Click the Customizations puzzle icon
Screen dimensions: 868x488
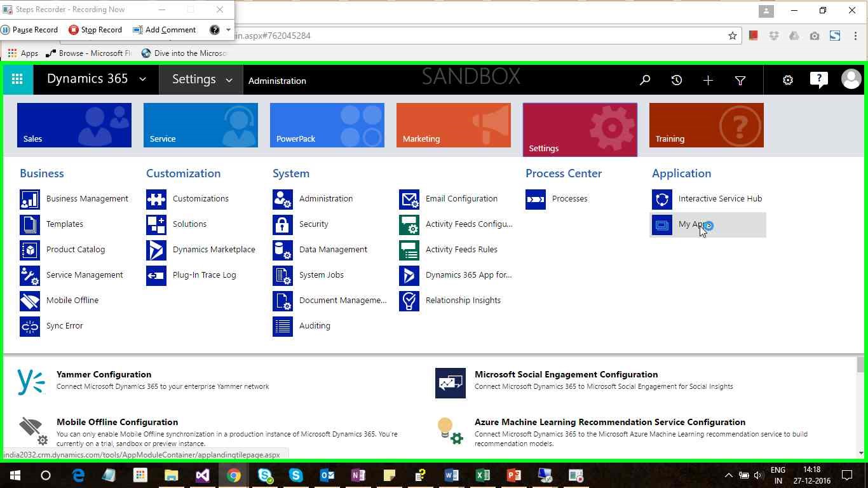click(x=156, y=199)
